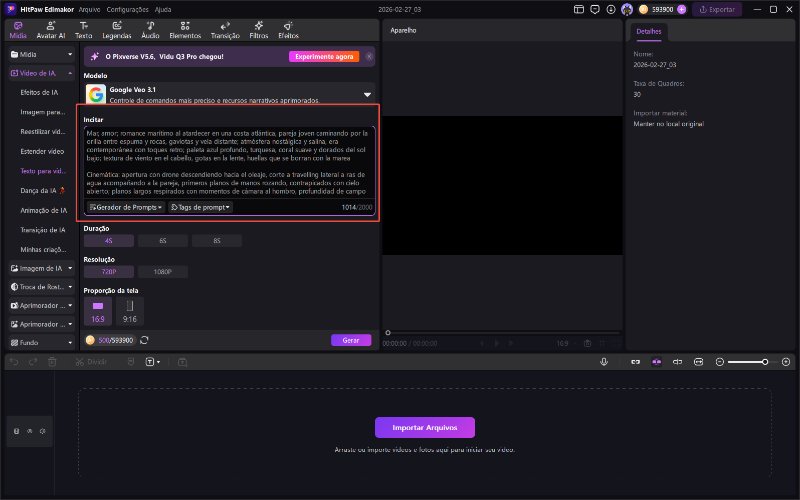Select the 4S duration option
This screenshot has width=800, height=500.
[109, 241]
